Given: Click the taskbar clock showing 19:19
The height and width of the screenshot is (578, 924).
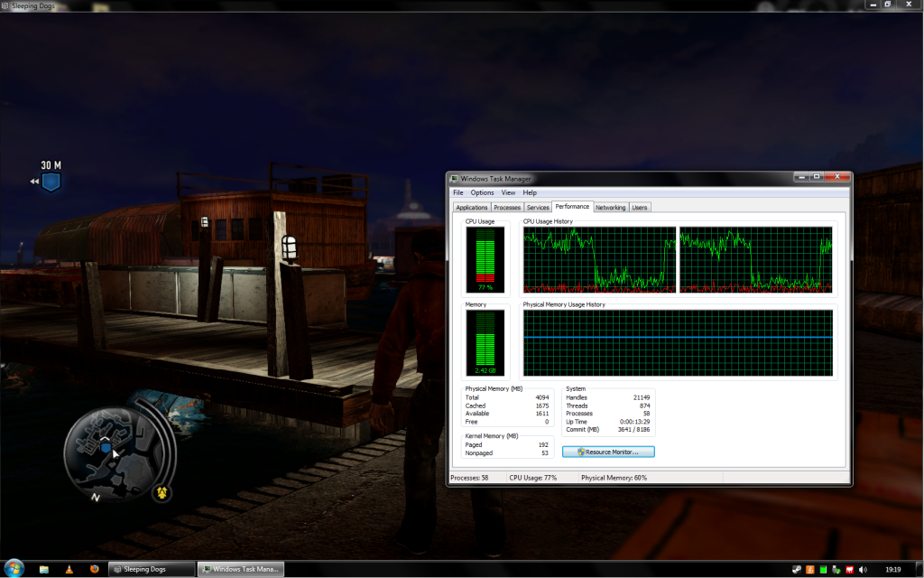Looking at the screenshot, I should (892, 570).
